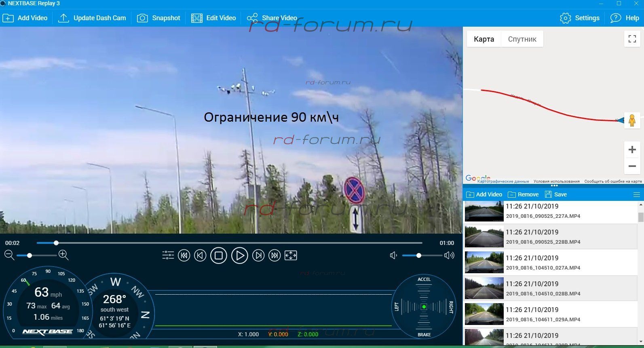
Task: Click the Nextbase logo on the speedometer
Action: tap(48, 331)
